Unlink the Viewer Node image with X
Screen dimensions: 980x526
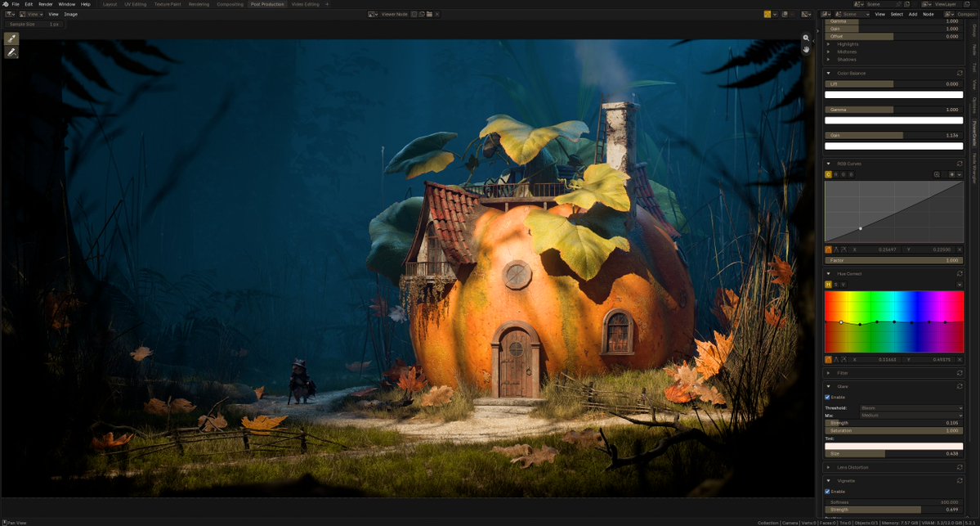(x=437, y=14)
